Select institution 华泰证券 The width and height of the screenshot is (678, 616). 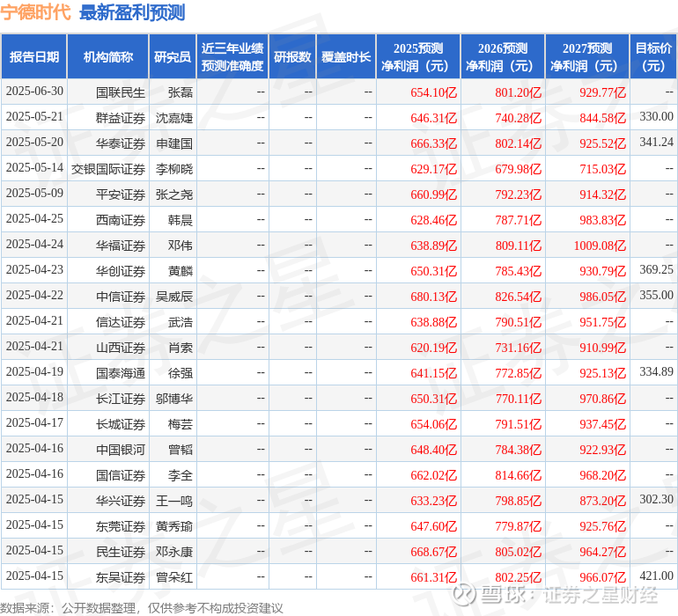[x=121, y=143]
